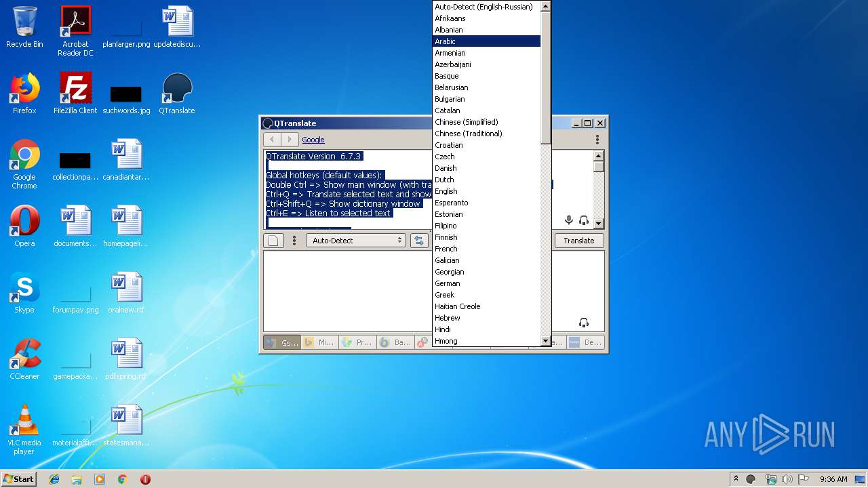Open planlarger.png desktop file

[126, 27]
